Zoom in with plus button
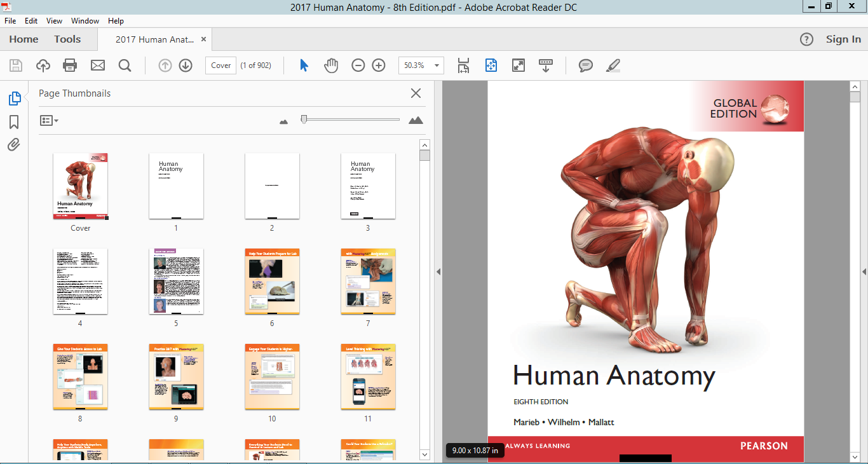This screenshot has height=464, width=868. point(379,65)
